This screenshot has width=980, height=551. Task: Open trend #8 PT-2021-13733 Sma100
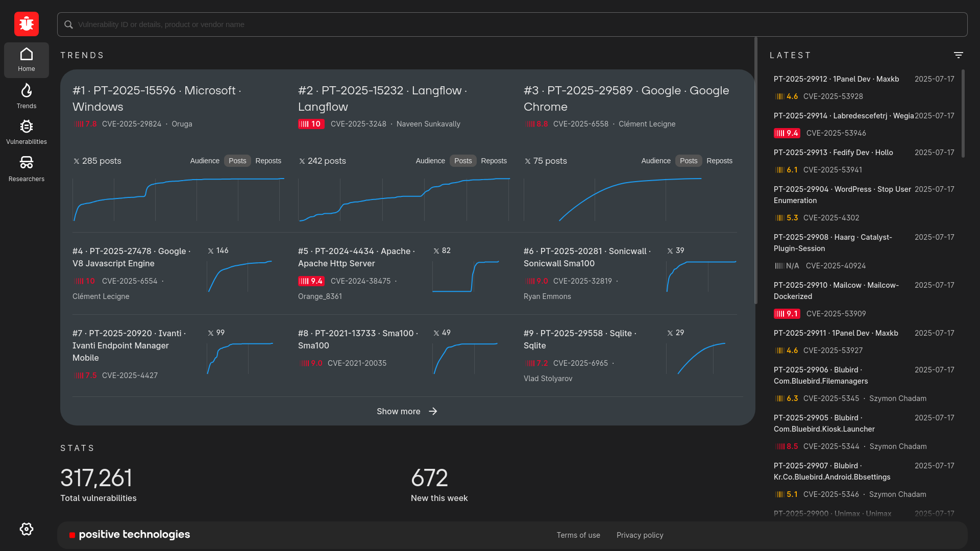358,339
